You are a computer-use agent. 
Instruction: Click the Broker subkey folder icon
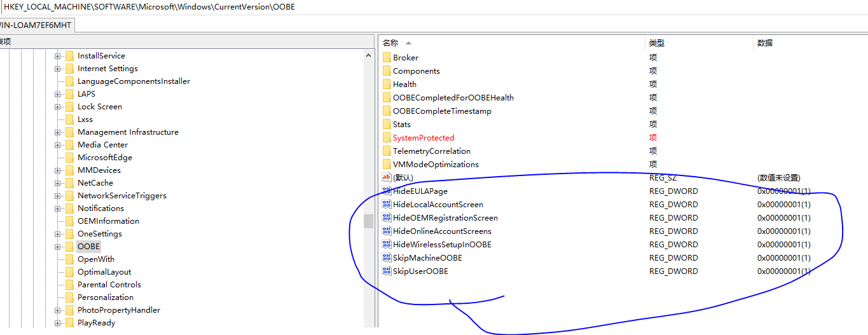point(387,58)
